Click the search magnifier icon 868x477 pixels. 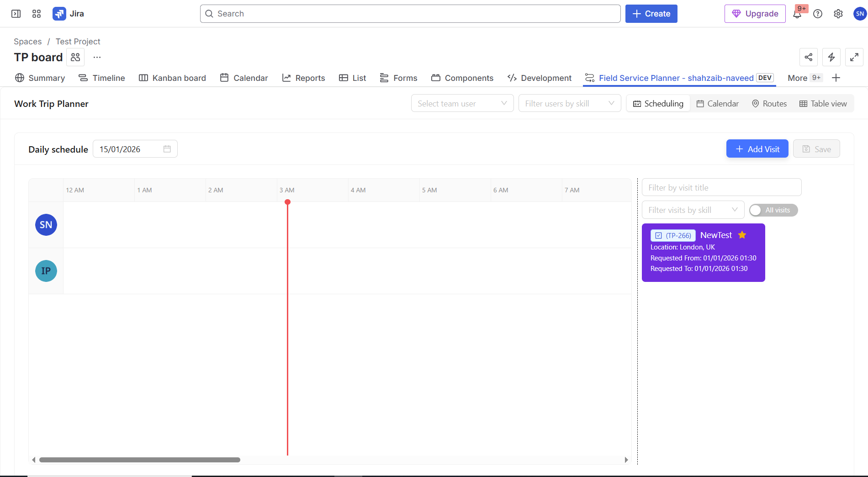[209, 14]
